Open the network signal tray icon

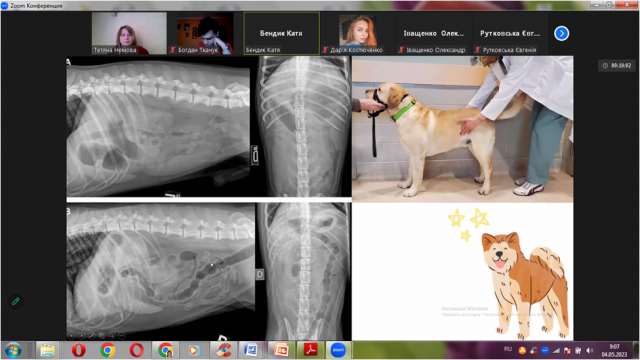click(x=556, y=350)
